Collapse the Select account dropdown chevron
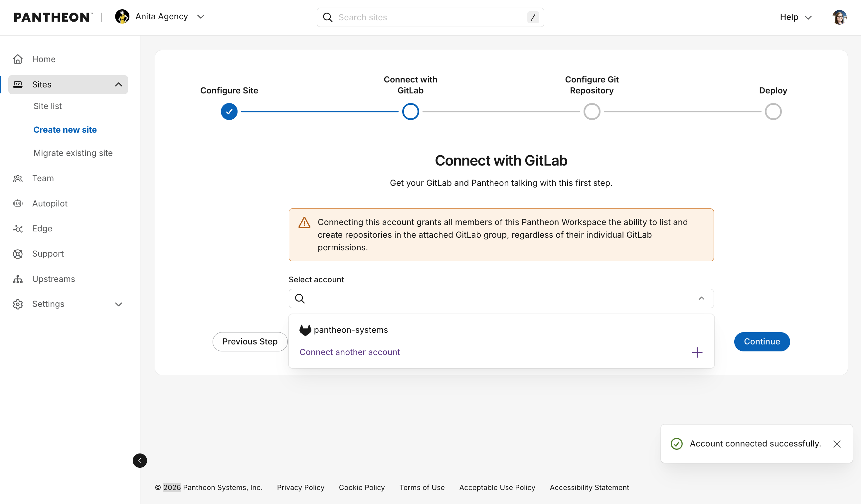 pyautogui.click(x=701, y=298)
